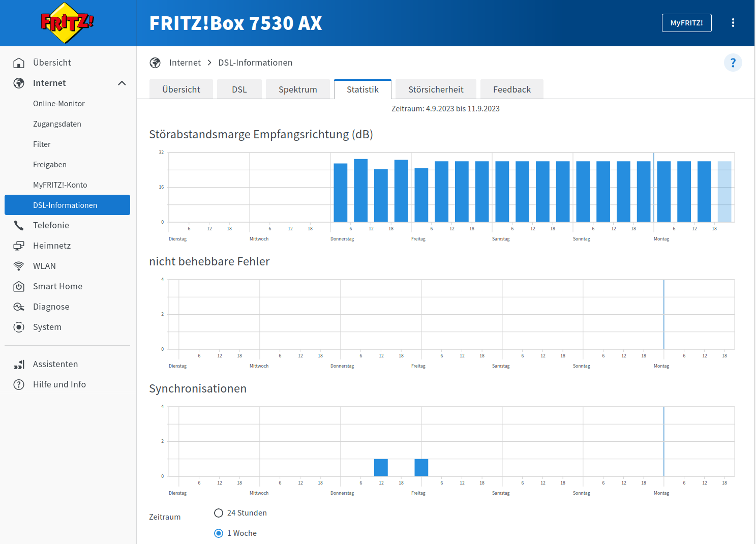756x544 pixels.
Task: Open the Spektrum tab
Action: 298,89
